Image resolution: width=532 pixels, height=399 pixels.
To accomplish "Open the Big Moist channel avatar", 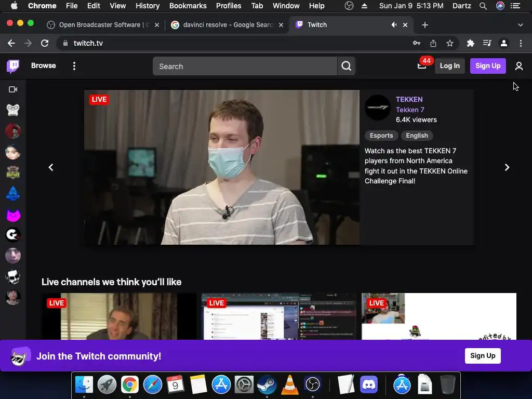I will pyautogui.click(x=13, y=193).
